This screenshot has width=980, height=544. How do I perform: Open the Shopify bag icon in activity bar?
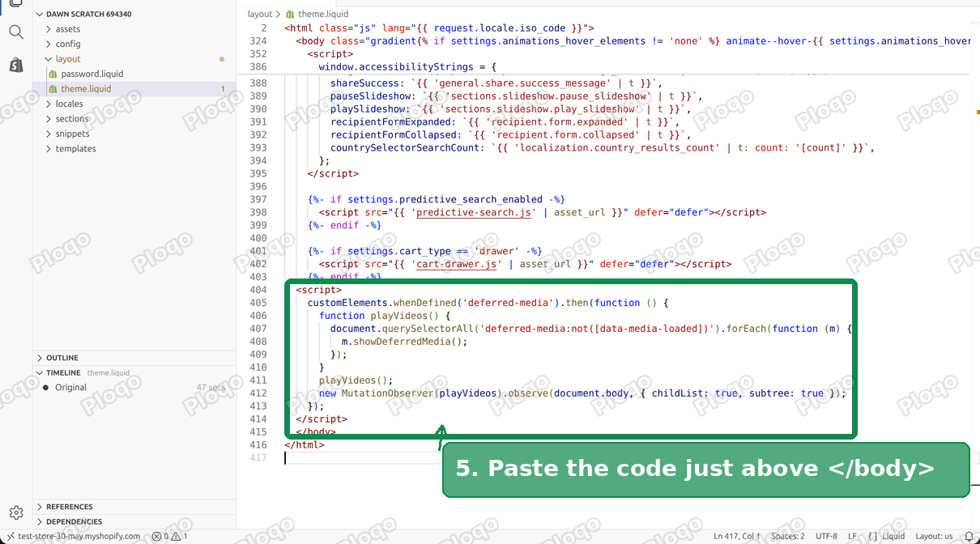pos(15,65)
